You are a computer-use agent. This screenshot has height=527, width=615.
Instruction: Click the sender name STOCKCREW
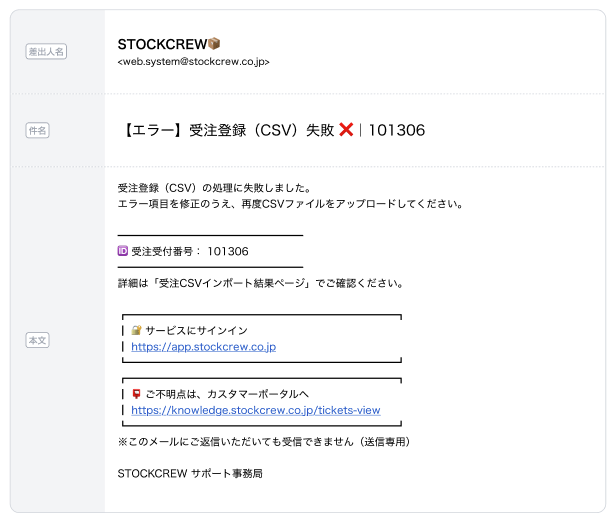pos(161,44)
